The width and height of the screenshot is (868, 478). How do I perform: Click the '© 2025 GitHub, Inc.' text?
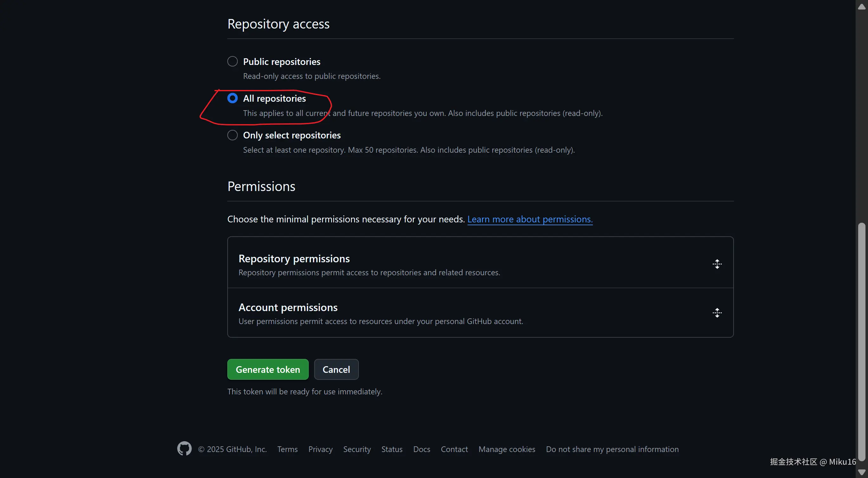232,449
